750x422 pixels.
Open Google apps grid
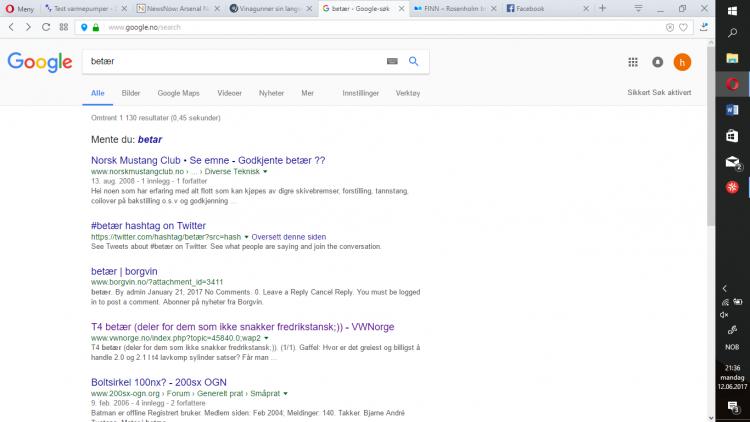click(x=633, y=62)
